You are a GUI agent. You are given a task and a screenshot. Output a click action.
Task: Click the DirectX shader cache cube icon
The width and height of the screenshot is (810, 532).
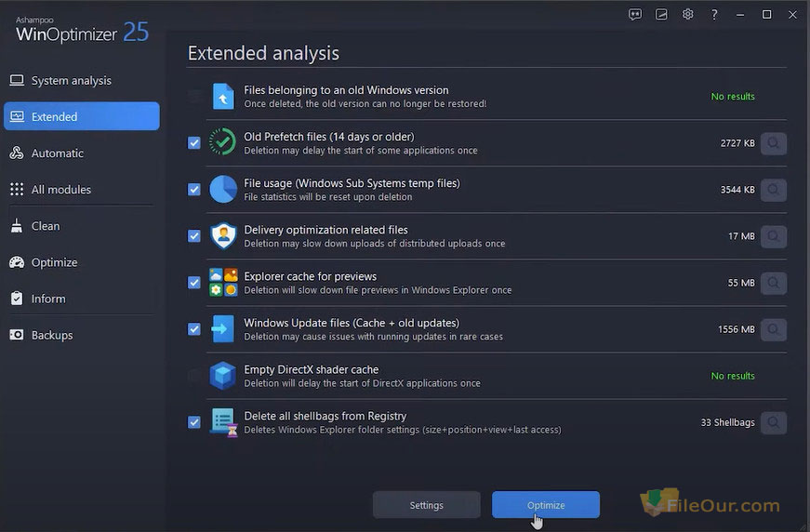tap(223, 376)
